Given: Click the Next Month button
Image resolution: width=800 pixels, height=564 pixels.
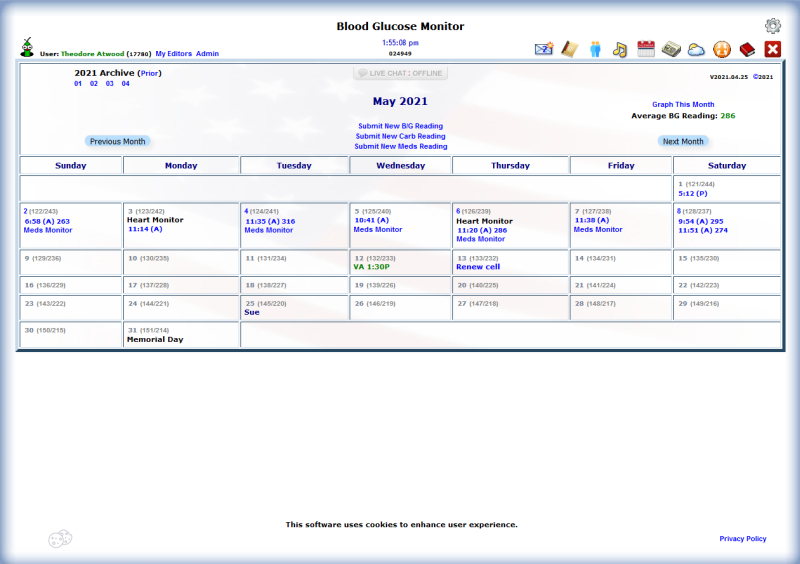Looking at the screenshot, I should pyautogui.click(x=683, y=141).
